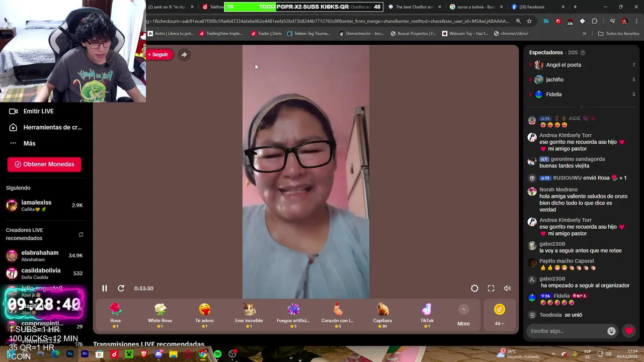Open Todos los favoritos folder
644x362 pixels.
coord(618,34)
